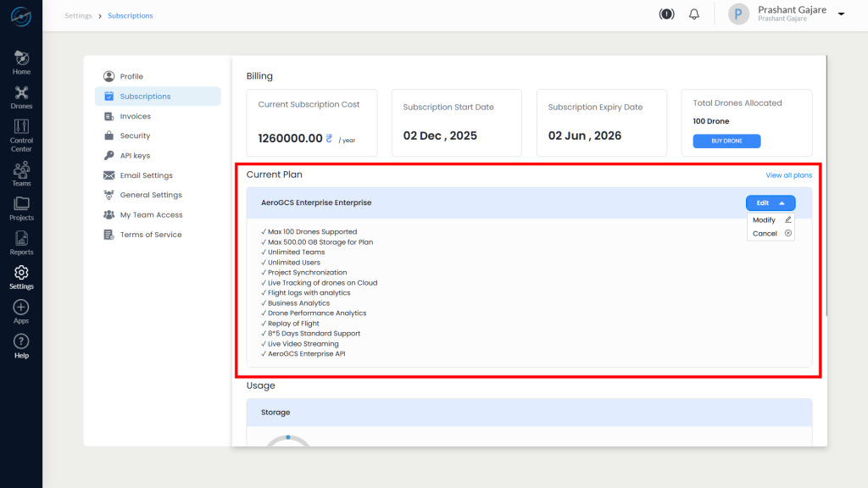Expand the Edit dropdown on current plan

[770, 202]
